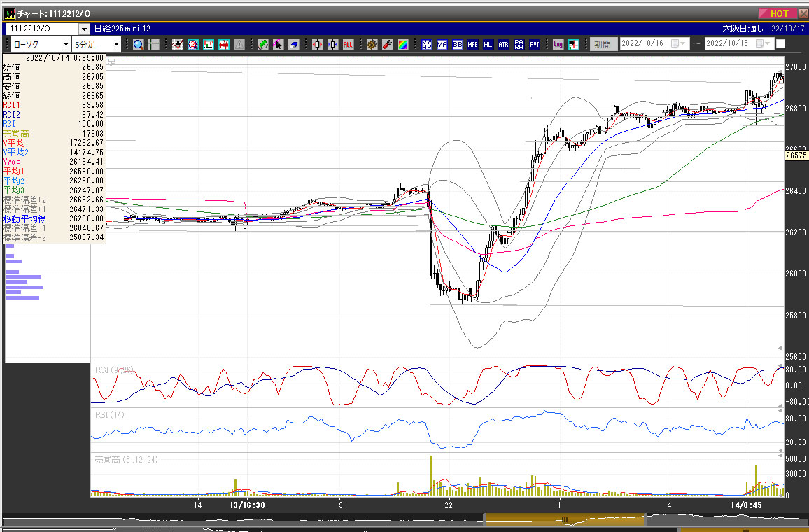Click the 標準偏差+2 row in data panel
Image resolution: width=809 pixels, height=532 pixels.
click(x=54, y=199)
